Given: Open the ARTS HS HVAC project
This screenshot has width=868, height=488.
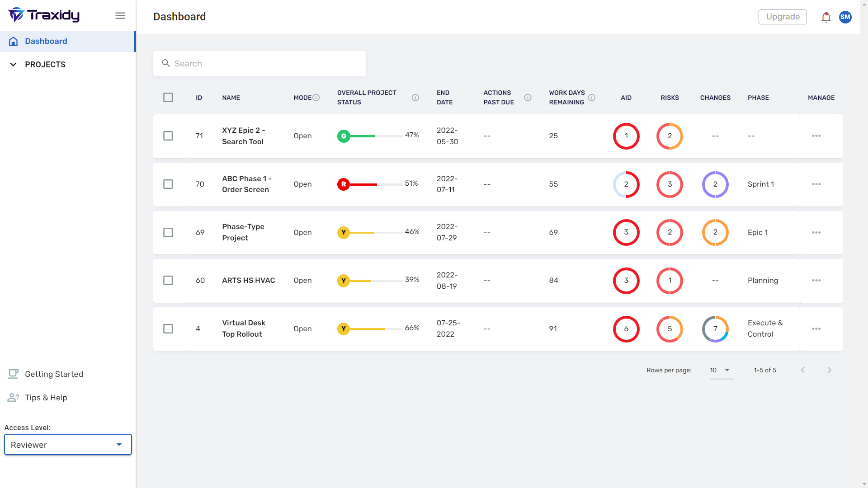Looking at the screenshot, I should pyautogui.click(x=249, y=281).
